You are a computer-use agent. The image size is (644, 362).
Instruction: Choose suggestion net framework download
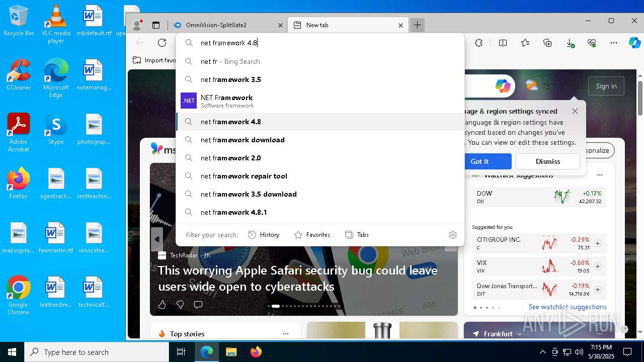tap(320, 140)
